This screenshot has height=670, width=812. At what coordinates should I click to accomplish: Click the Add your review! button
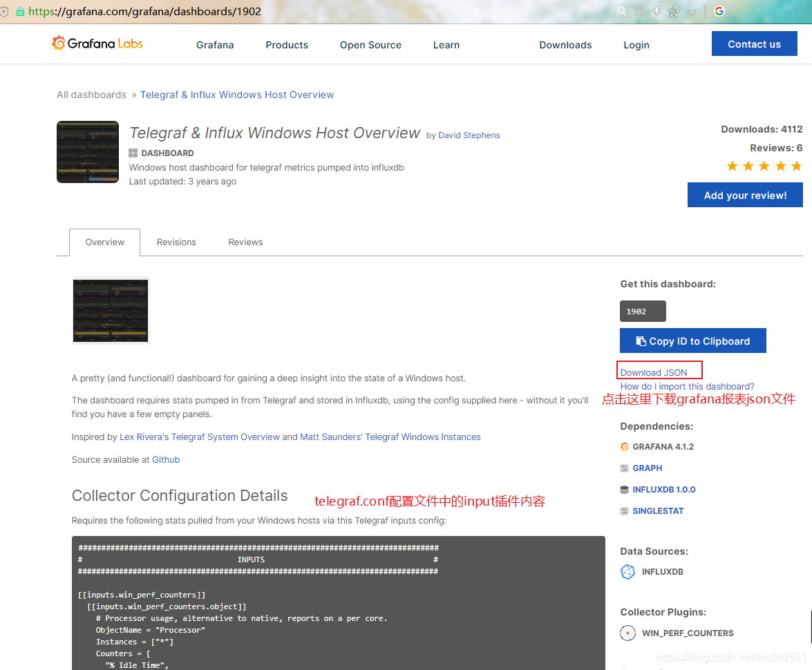tap(745, 195)
